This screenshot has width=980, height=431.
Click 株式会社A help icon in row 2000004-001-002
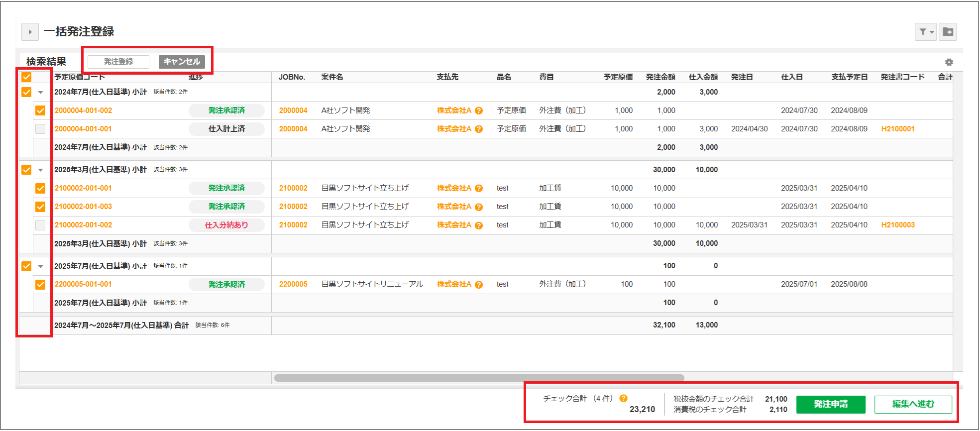tap(479, 110)
